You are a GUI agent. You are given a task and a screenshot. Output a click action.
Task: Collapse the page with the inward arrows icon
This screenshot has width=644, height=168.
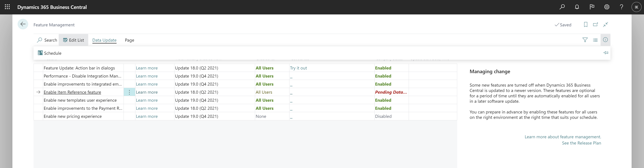(605, 25)
